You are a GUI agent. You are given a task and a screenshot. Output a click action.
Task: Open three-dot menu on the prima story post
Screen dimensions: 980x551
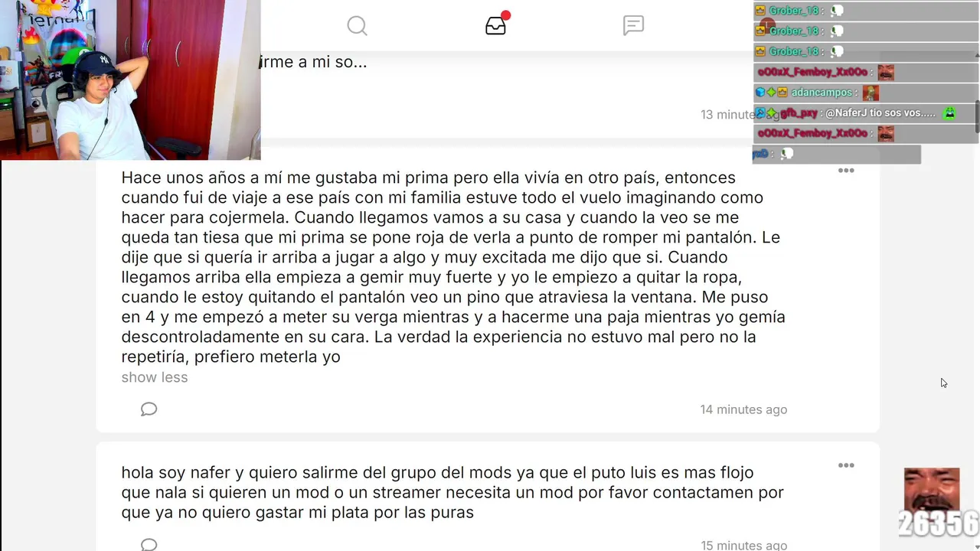[x=846, y=170]
